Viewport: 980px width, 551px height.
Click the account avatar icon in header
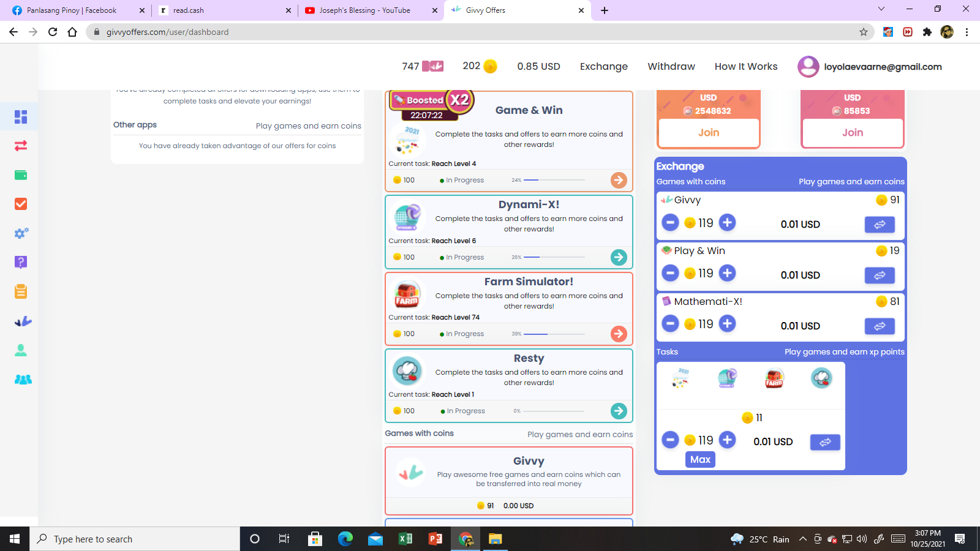point(808,67)
